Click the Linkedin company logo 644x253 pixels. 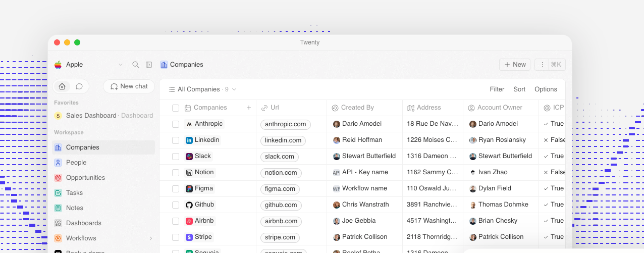(189, 140)
